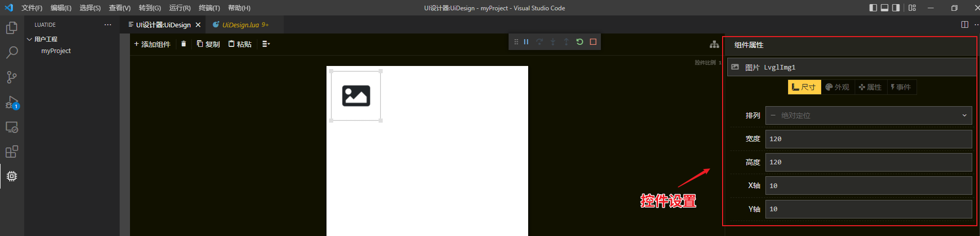Screen dimensions: 980x236
Task: Switch to 外观 appearance tab
Action: tap(837, 87)
